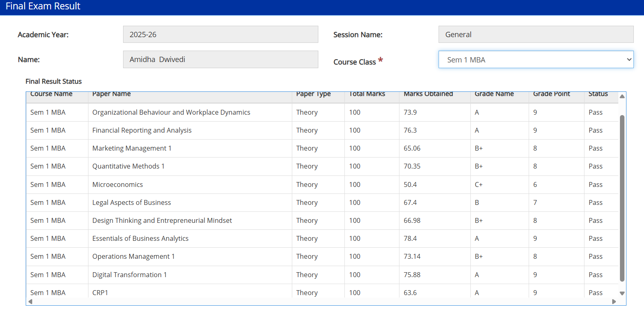644x311 pixels.
Task: Click the Session Name field showing General
Action: (536, 35)
